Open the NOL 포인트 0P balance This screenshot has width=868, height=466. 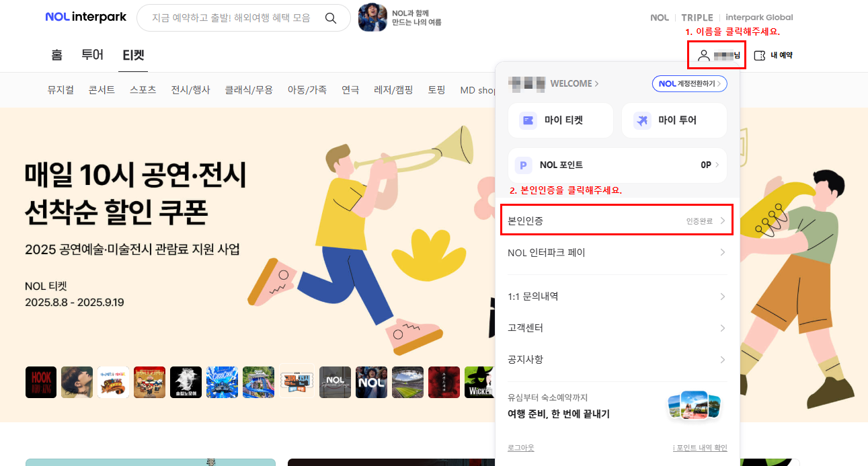(710, 165)
